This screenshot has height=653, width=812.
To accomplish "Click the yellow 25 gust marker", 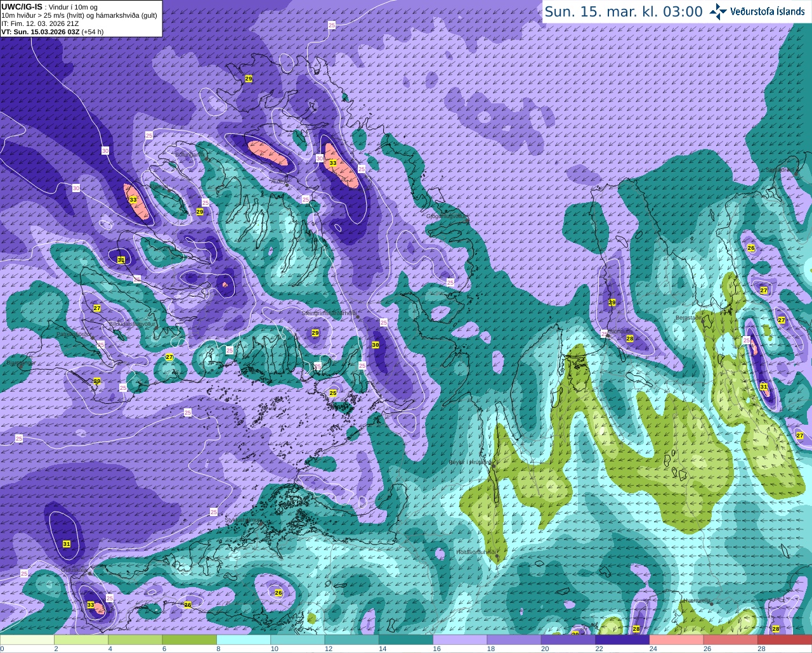I will [x=333, y=393].
